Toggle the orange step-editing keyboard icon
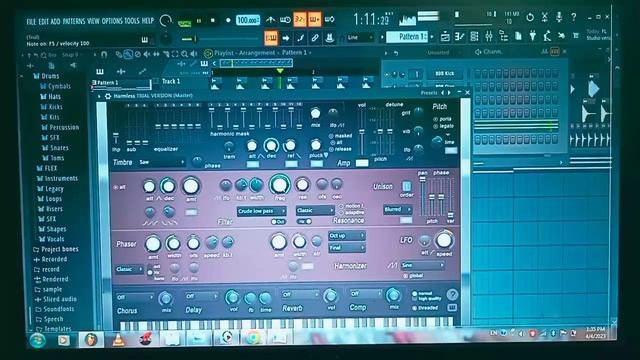640x360 pixels. (314, 19)
